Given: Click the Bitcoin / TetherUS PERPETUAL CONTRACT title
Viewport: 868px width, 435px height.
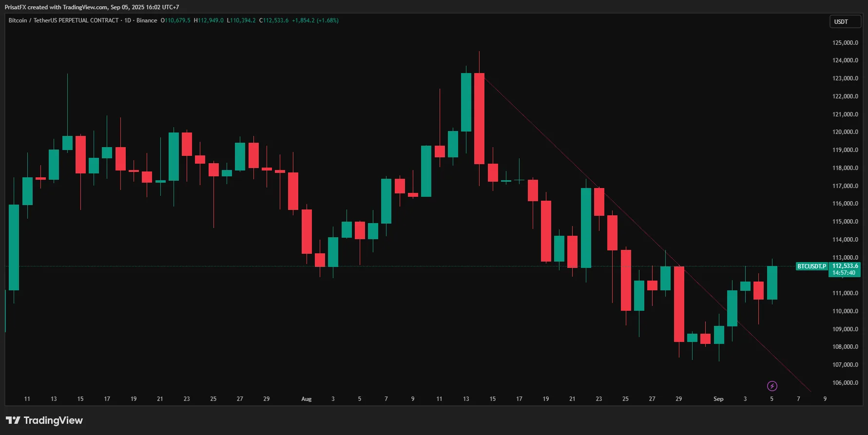Looking at the screenshot, I should coord(63,20).
